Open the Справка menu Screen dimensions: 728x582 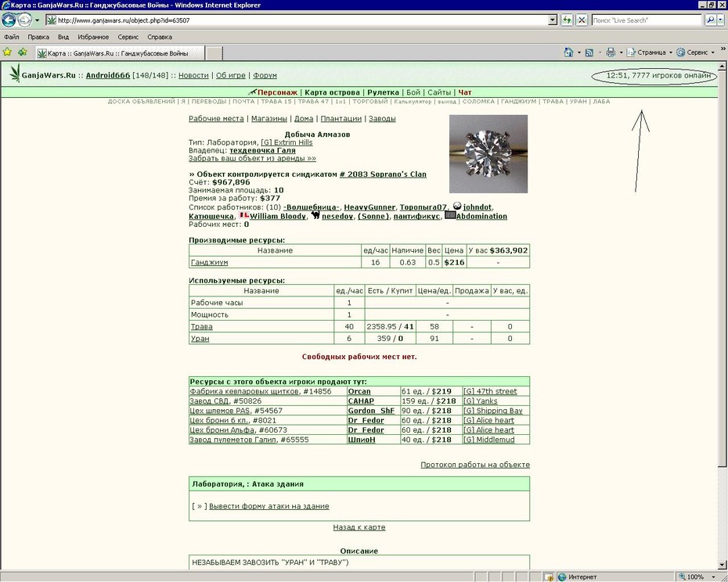[x=159, y=37]
